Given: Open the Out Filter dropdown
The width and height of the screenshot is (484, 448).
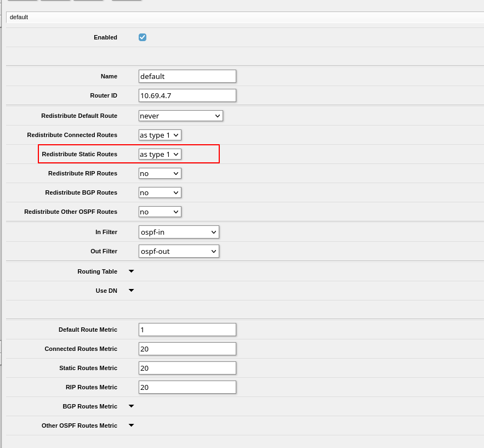Looking at the screenshot, I should (179, 251).
